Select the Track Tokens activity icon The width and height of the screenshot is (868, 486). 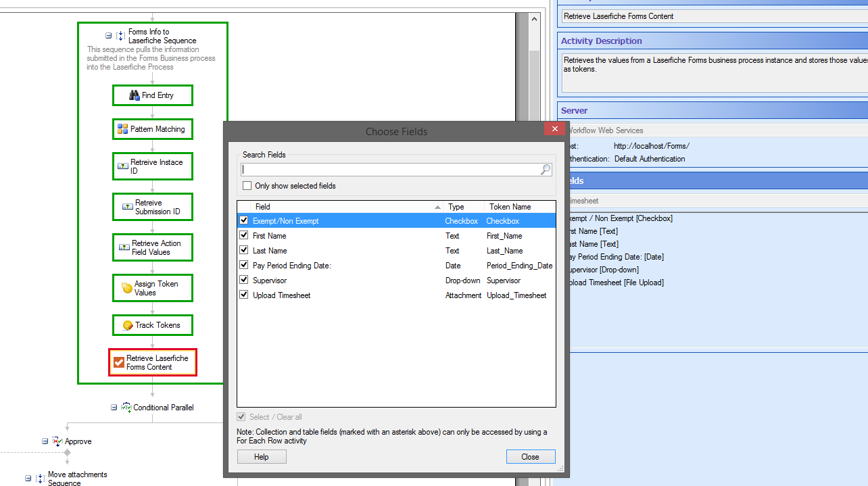(128, 325)
